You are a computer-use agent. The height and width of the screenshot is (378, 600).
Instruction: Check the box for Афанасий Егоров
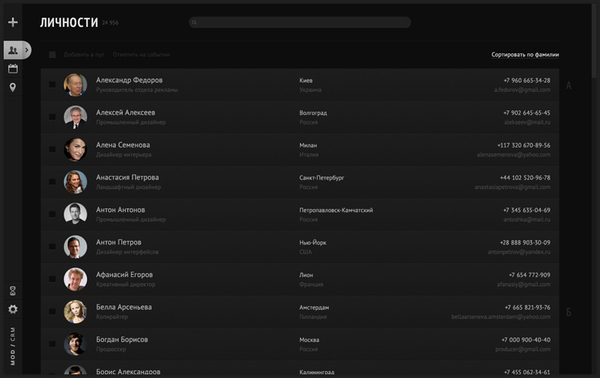52,279
